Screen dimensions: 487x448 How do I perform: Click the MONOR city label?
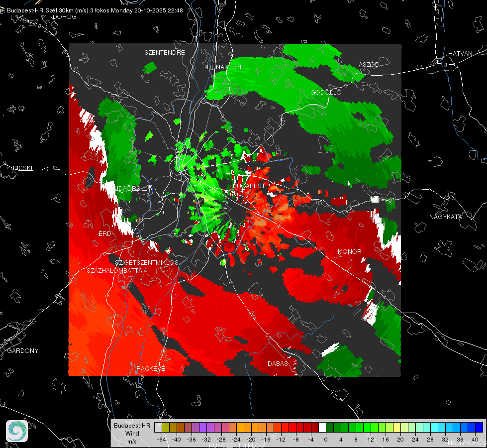(349, 251)
